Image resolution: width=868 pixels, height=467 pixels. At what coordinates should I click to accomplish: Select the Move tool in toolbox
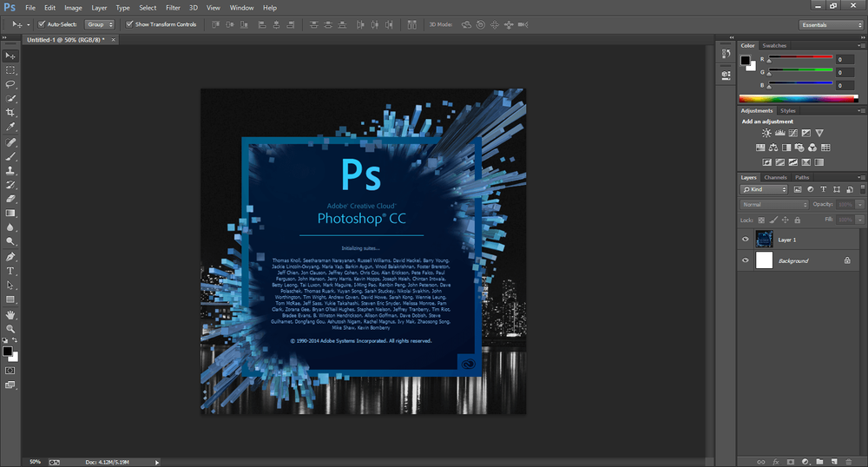pos(10,56)
